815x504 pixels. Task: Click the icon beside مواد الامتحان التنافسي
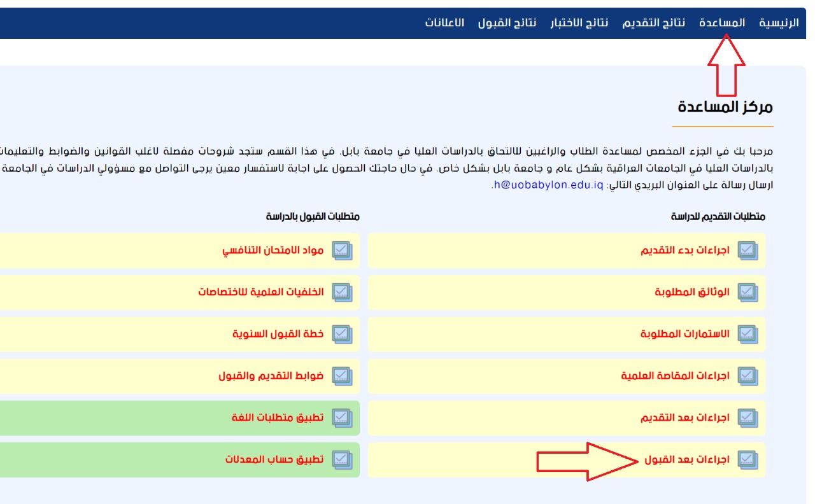343,251
